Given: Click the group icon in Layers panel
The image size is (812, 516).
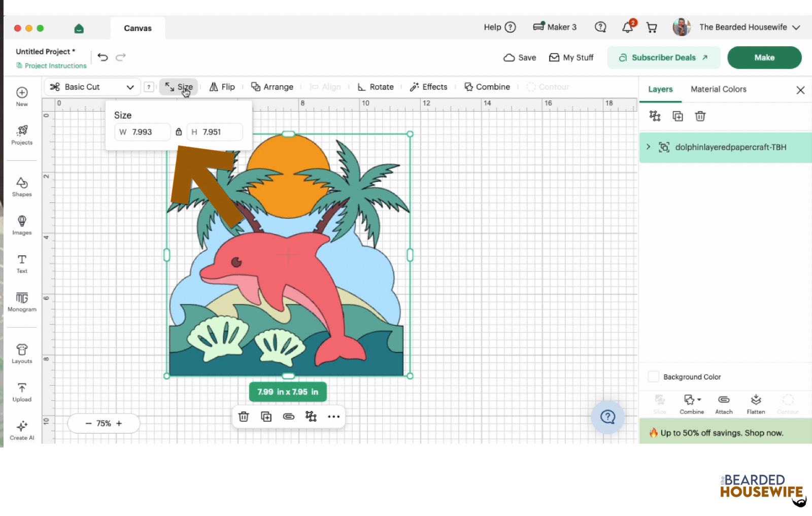Looking at the screenshot, I should click(655, 116).
